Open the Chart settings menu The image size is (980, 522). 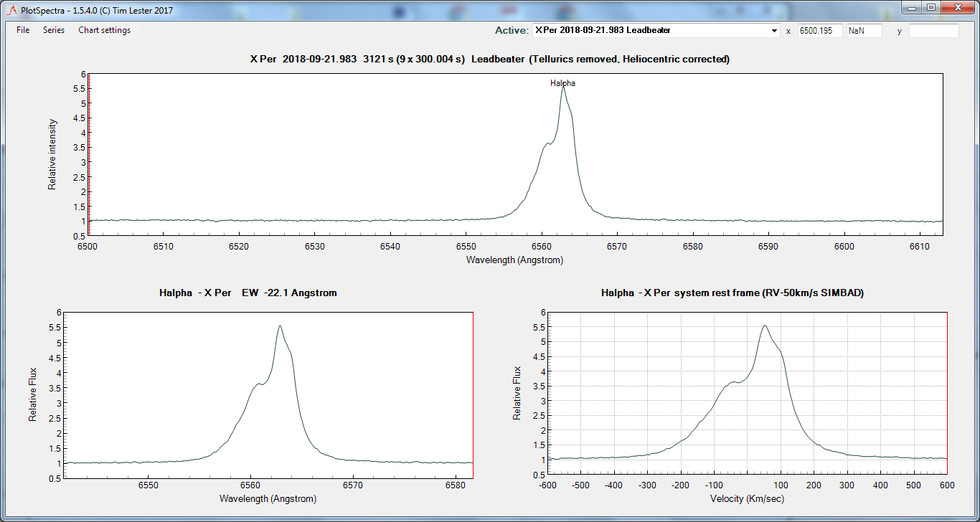(104, 30)
